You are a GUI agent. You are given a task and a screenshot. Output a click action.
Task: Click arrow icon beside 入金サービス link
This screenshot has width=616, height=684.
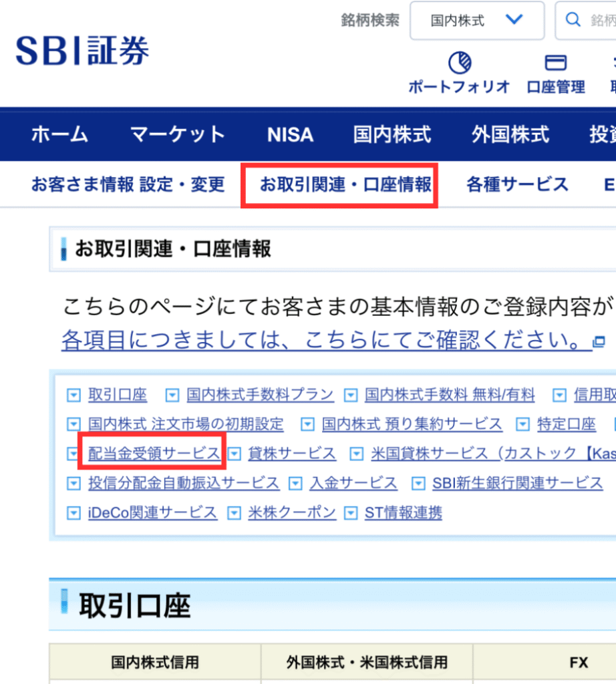click(x=295, y=483)
